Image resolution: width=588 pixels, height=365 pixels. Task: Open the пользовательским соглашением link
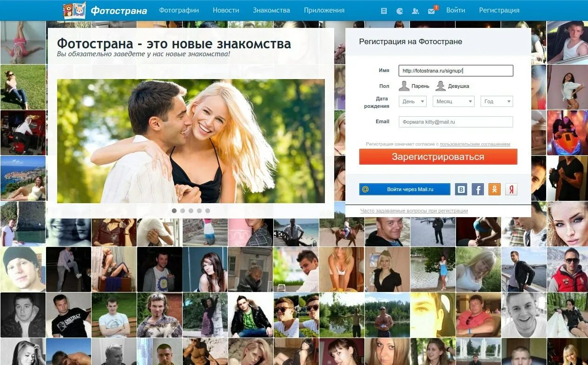475,144
